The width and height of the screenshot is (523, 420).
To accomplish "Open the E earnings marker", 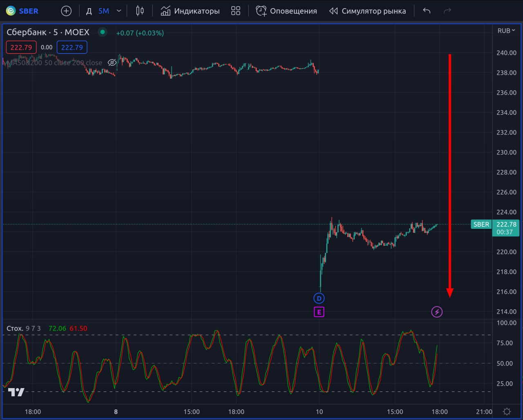I will pos(319,312).
